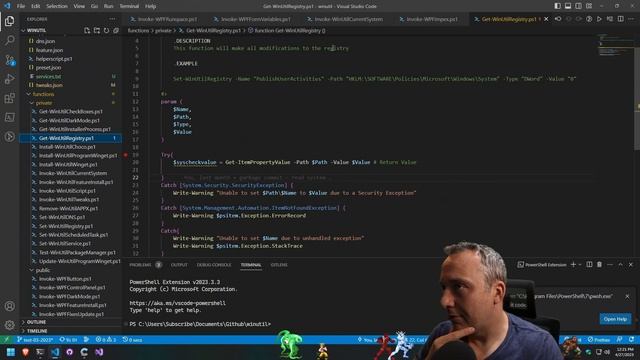Screen dimensions: 640x360
Task: Click the Open Help notification button
Action: click(x=615, y=319)
